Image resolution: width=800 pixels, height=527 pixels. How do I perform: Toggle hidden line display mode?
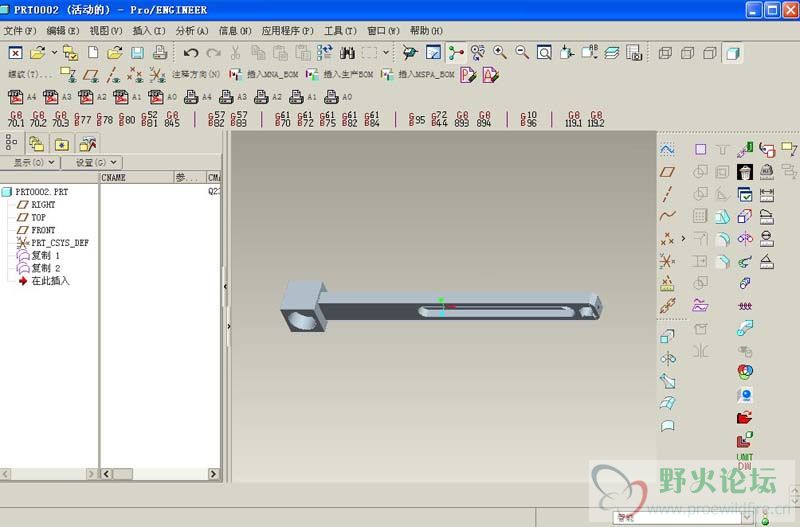coord(688,53)
